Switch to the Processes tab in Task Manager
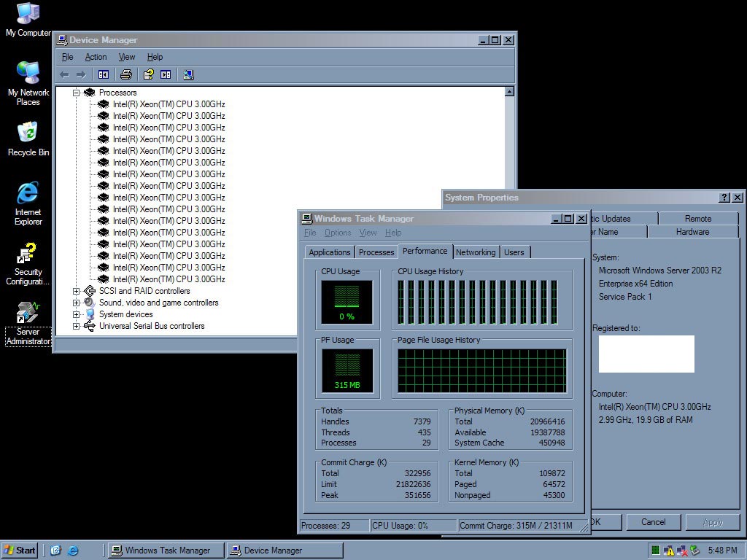The width and height of the screenshot is (747, 560). tap(376, 252)
